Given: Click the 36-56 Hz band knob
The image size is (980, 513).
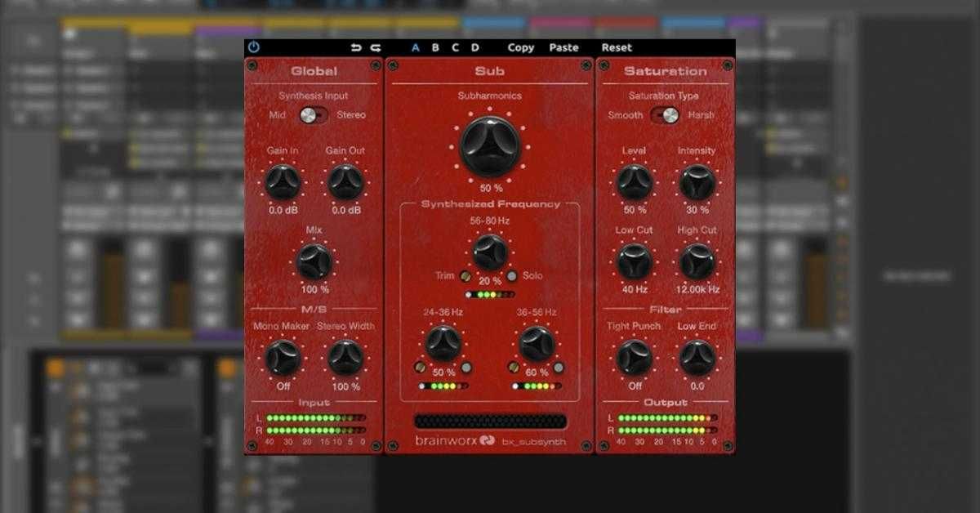Looking at the screenshot, I should (537, 344).
